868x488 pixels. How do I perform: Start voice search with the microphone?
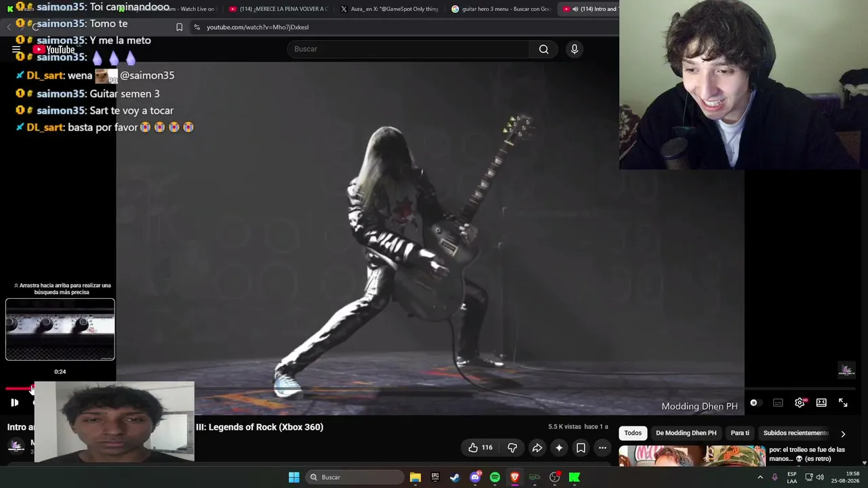pos(574,49)
